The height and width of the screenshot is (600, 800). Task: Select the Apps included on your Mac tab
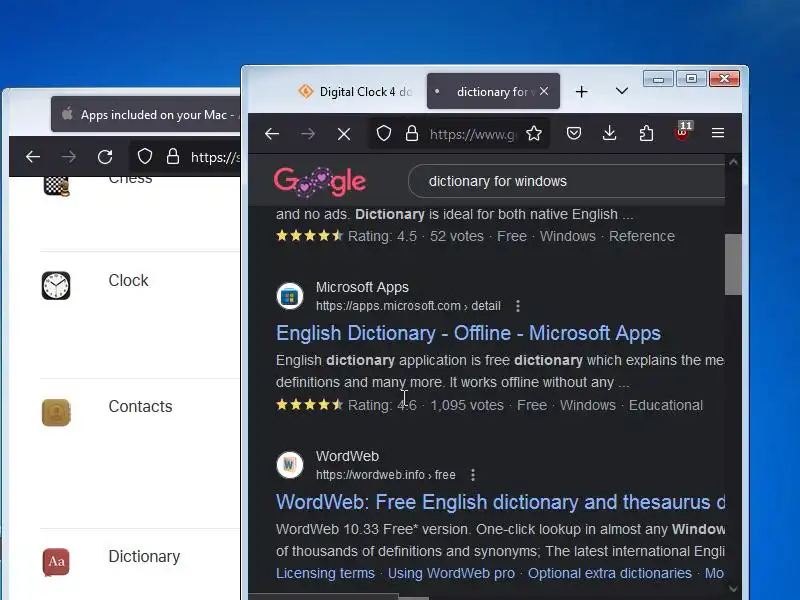coord(146,115)
